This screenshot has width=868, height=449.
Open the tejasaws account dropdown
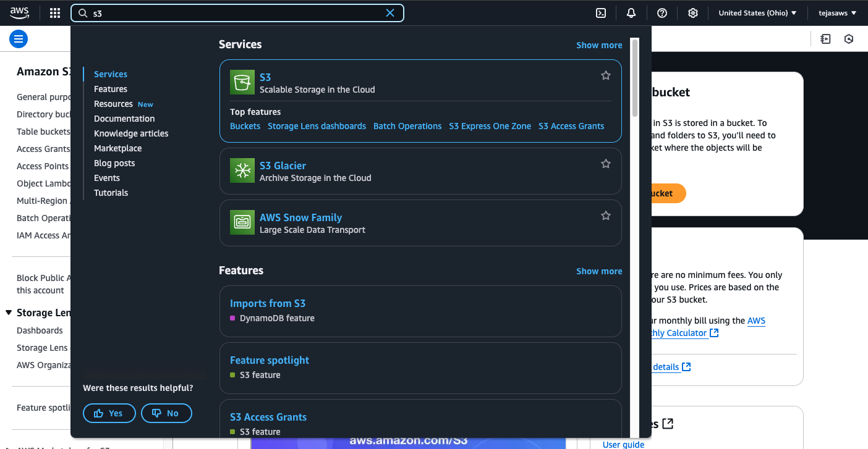pyautogui.click(x=837, y=13)
